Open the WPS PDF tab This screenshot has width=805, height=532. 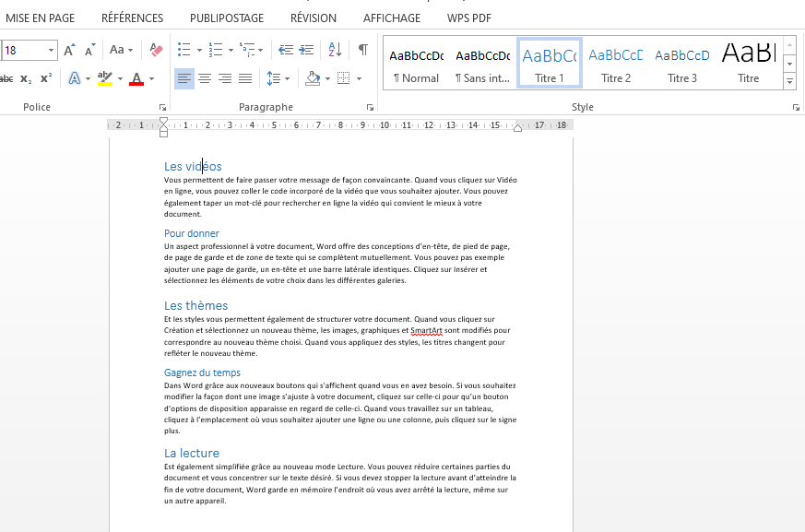pyautogui.click(x=469, y=18)
